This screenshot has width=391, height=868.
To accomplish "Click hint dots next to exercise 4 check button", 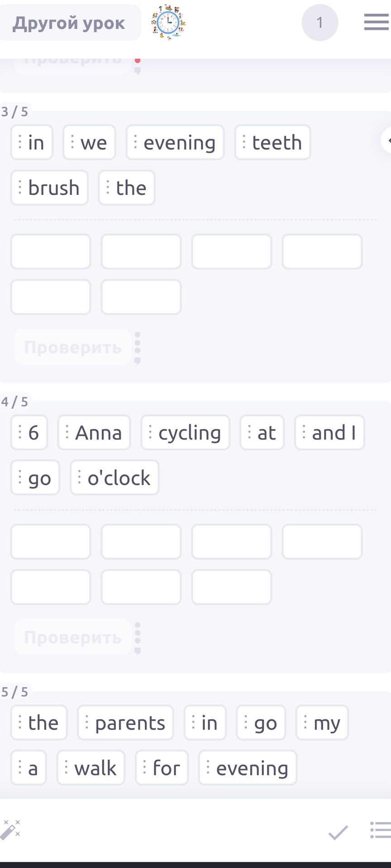I will tap(138, 638).
